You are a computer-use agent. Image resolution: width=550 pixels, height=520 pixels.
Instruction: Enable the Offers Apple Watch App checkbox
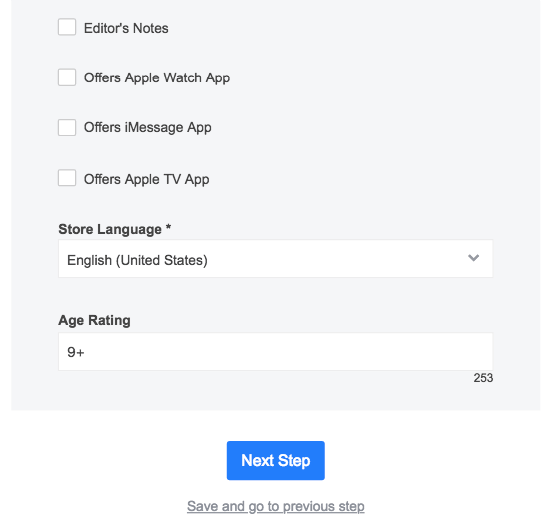point(67,77)
